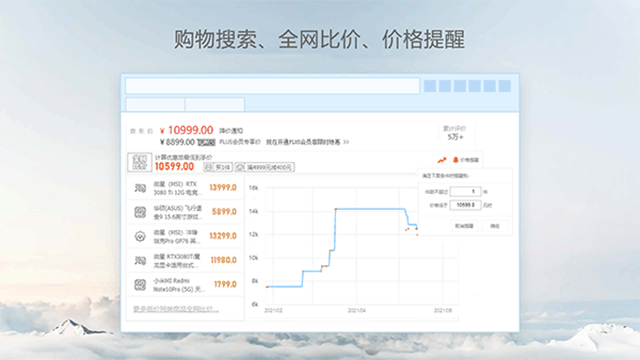Confirm the price alert with 确定
The height and width of the screenshot is (360, 640).
[x=495, y=226]
